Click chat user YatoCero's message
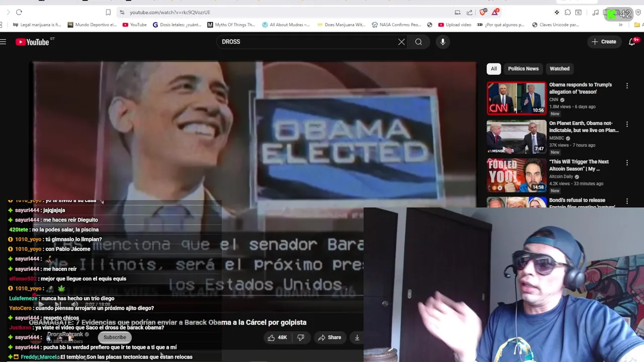The image size is (644, 362). 82,308
